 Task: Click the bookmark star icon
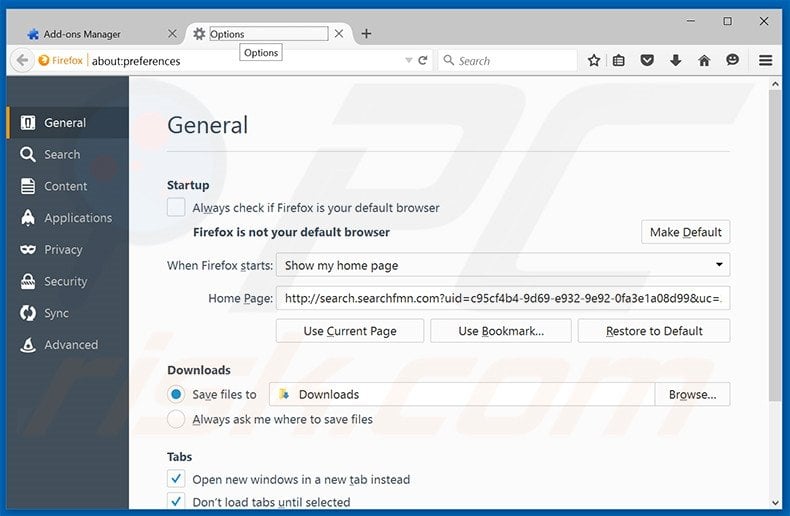click(594, 61)
